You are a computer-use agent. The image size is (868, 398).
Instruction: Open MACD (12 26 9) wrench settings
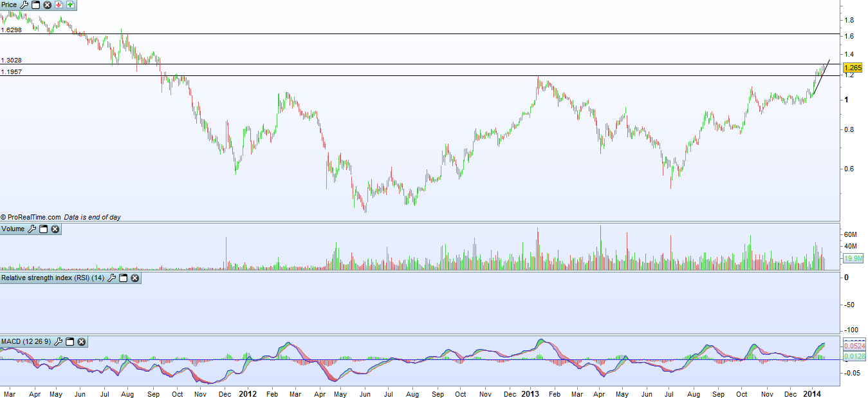58,341
